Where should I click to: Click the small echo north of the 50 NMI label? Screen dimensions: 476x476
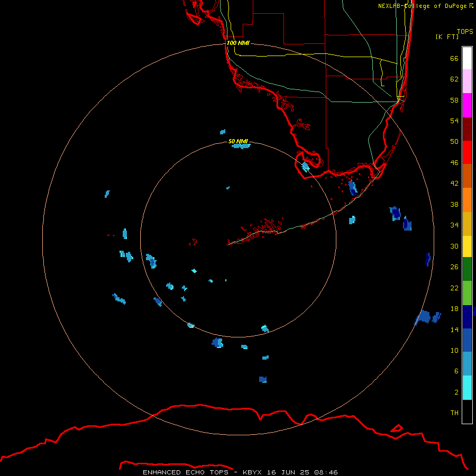tap(223, 132)
